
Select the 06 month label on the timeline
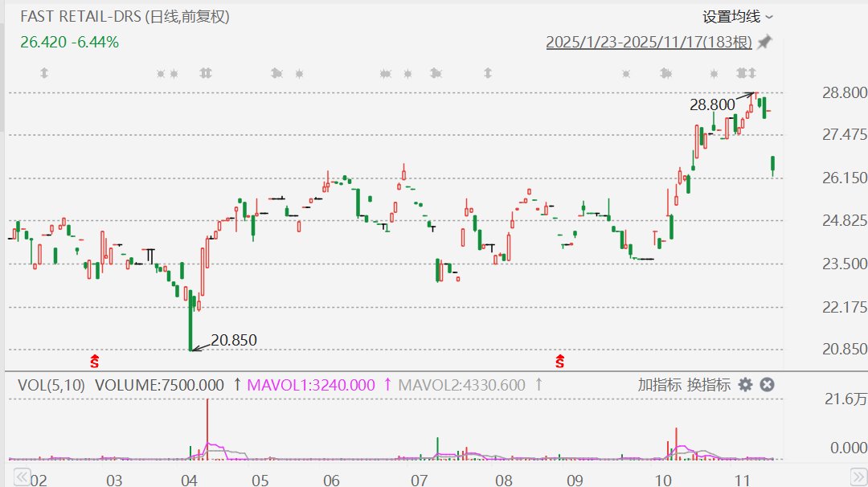tap(331, 479)
